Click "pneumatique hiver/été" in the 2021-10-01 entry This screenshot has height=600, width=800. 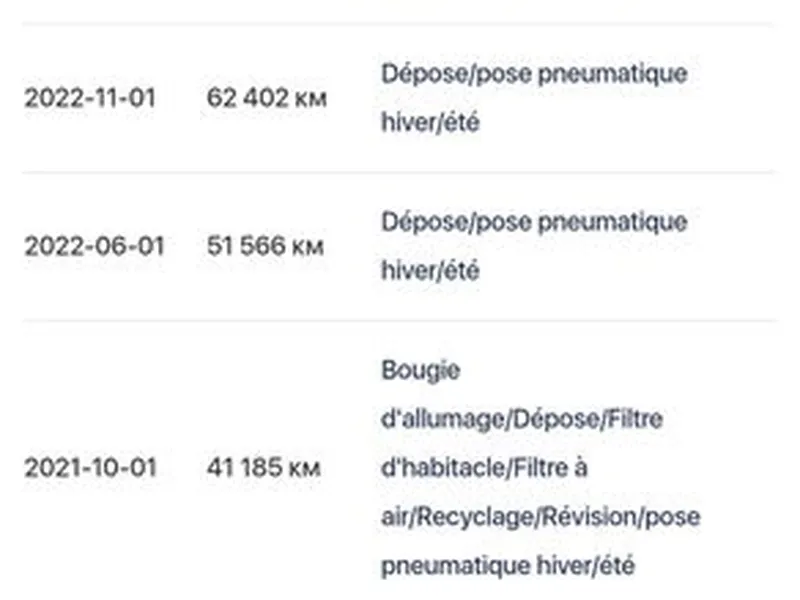508,565
